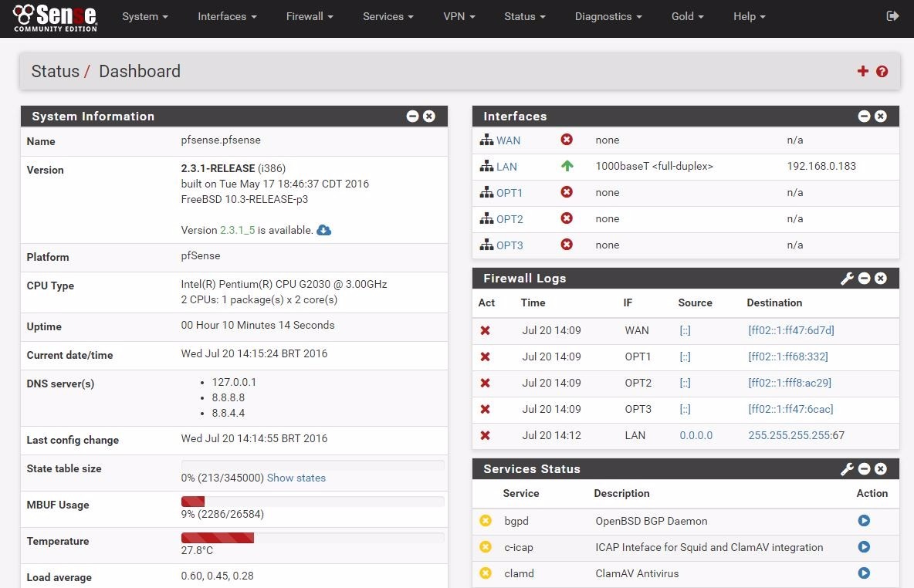Click the Status breadcrumb text
This screenshot has width=914, height=588.
(x=56, y=71)
